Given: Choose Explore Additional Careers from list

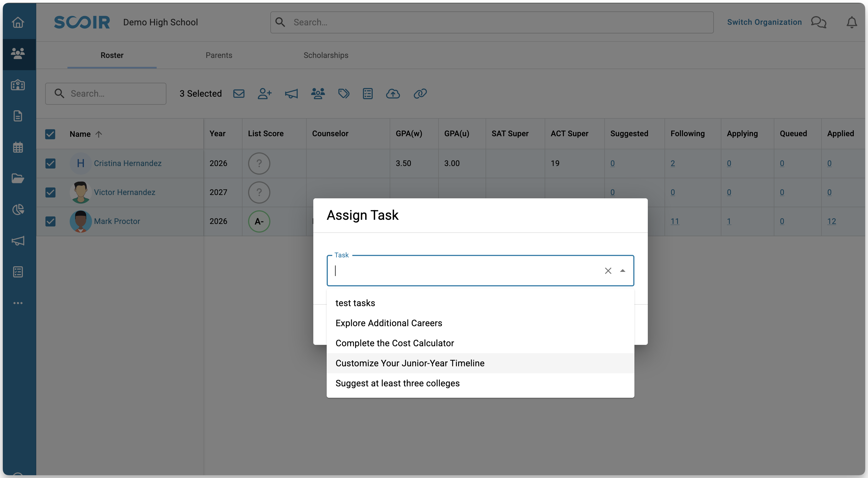Looking at the screenshot, I should pyautogui.click(x=389, y=323).
